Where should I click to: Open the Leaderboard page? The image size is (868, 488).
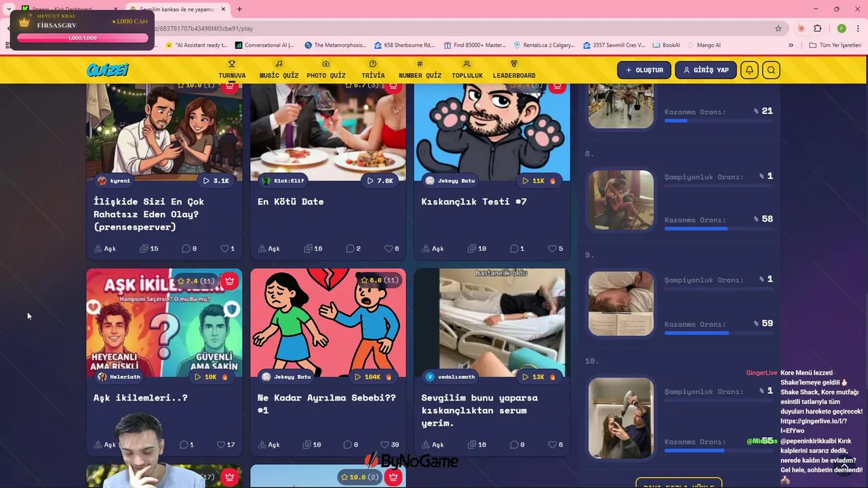[x=514, y=70]
